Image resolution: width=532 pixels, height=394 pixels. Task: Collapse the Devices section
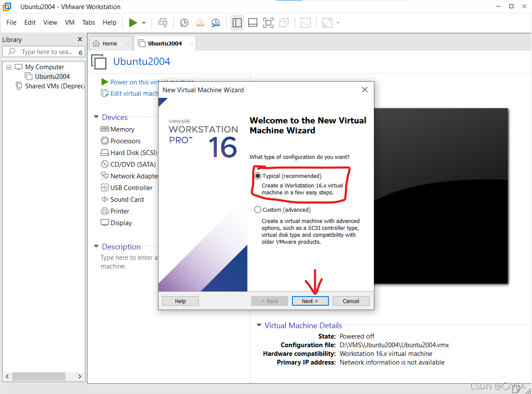pos(96,117)
